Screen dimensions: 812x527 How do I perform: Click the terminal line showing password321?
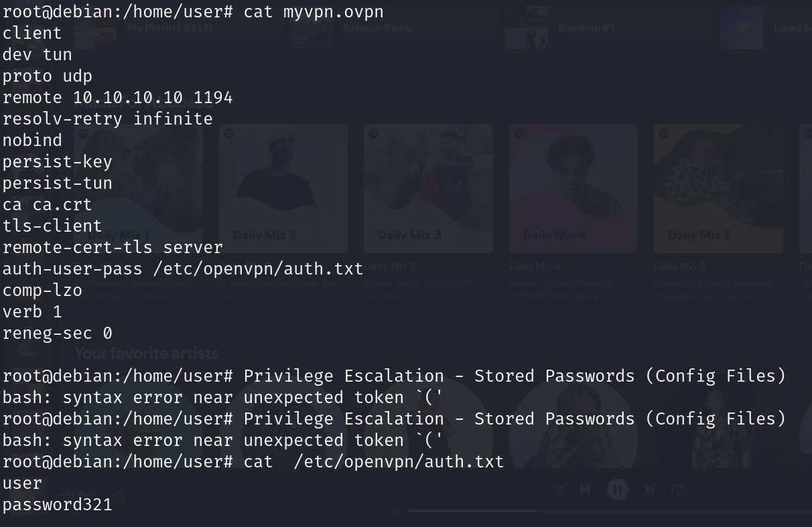[58, 505]
